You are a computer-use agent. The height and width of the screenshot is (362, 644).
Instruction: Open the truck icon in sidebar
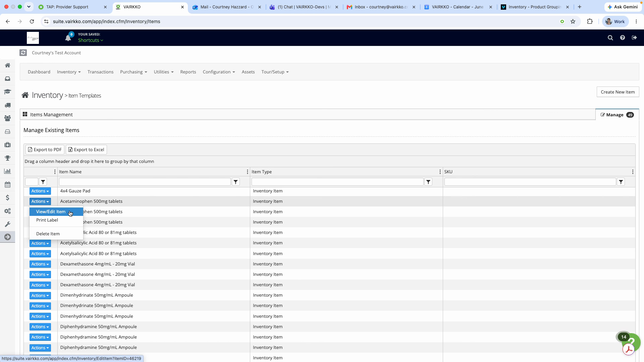coord(7,105)
